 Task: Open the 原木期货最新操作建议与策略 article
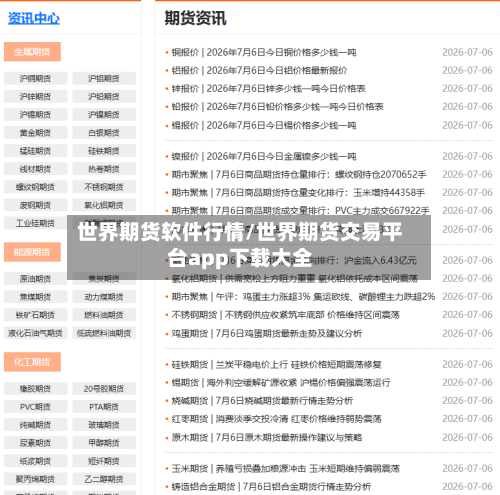267,437
